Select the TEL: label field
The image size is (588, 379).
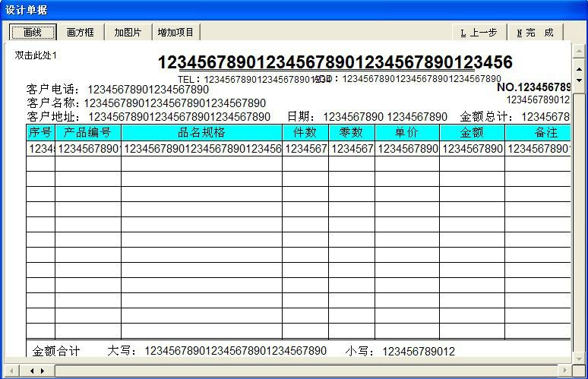tap(191, 80)
